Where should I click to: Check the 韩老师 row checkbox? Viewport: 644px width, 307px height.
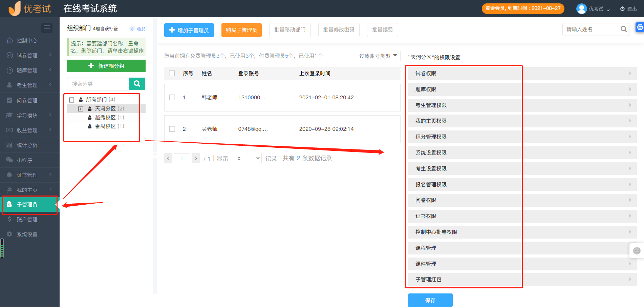click(x=172, y=98)
